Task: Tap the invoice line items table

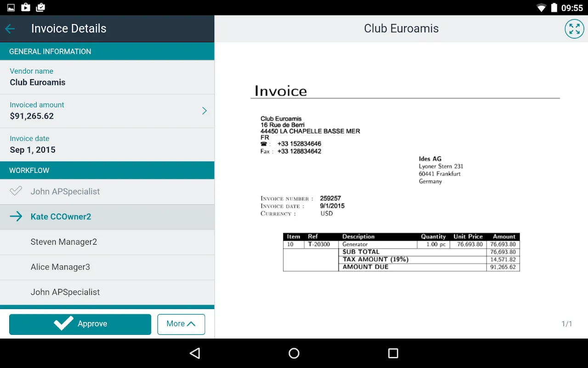Action: pyautogui.click(x=401, y=252)
